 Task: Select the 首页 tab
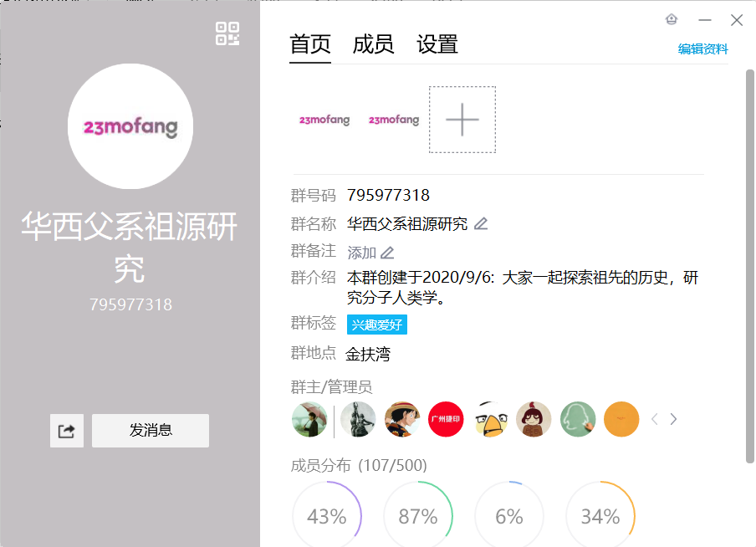[x=310, y=44]
